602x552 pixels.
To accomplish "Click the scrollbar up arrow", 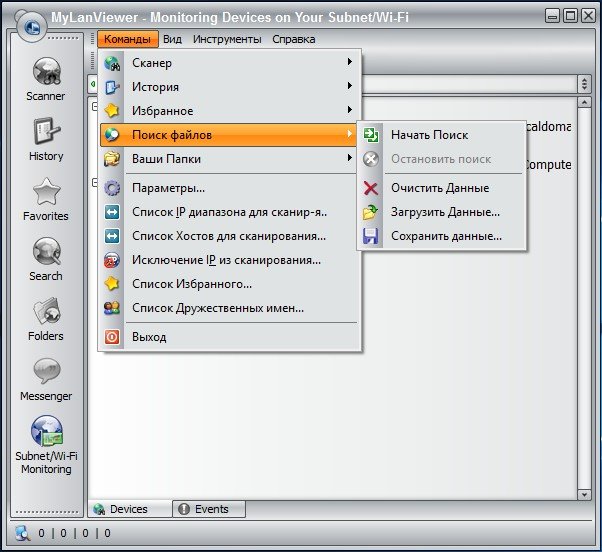I will (584, 102).
